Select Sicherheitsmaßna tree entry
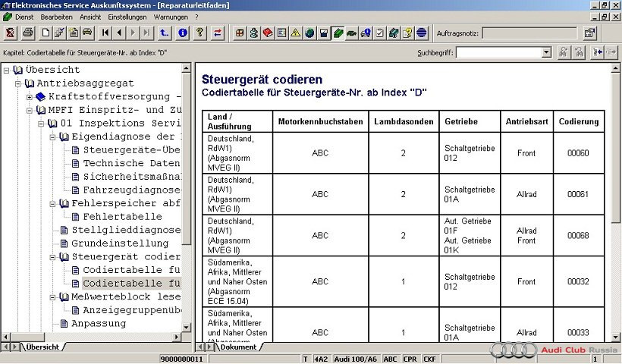Screen dimensions: 622x364 click(x=132, y=177)
